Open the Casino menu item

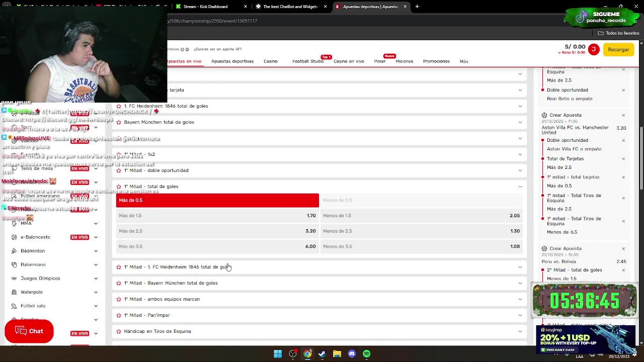pos(271,61)
